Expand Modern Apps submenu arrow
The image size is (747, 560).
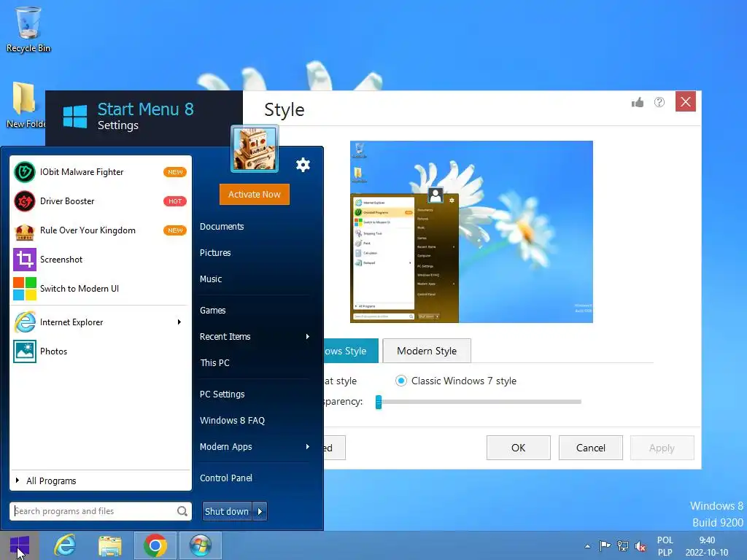308,447
